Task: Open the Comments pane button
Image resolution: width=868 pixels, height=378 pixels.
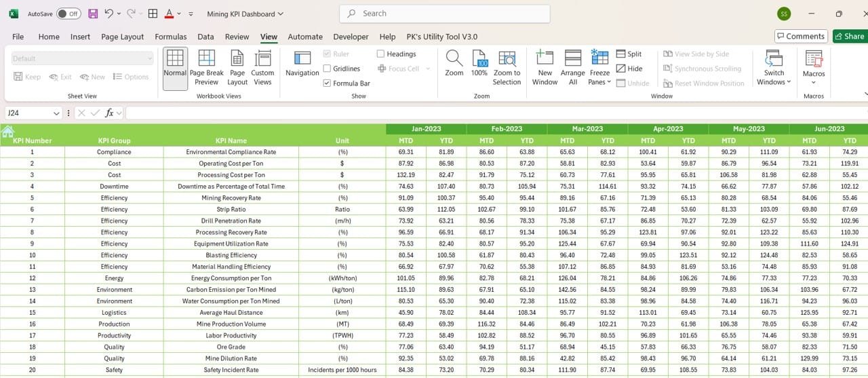Action: [x=801, y=36]
